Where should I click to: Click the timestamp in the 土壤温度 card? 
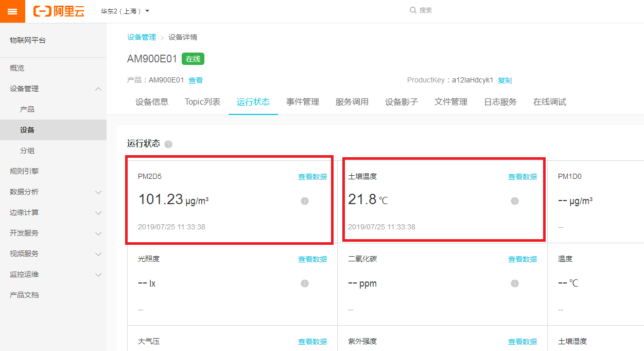point(381,227)
